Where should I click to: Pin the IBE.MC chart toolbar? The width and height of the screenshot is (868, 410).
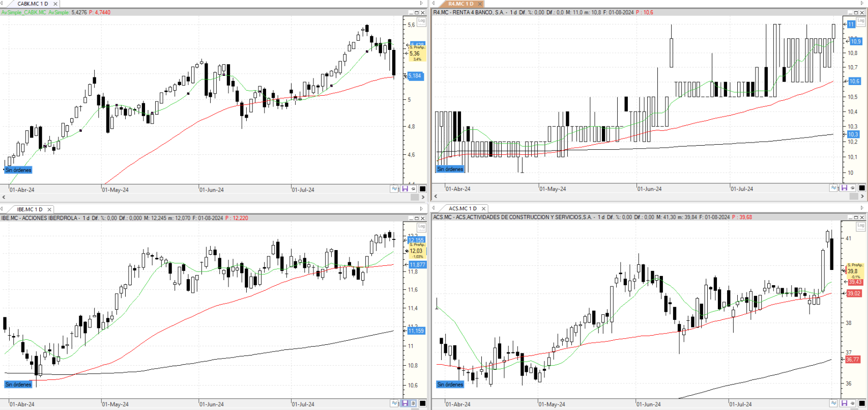(x=413, y=403)
